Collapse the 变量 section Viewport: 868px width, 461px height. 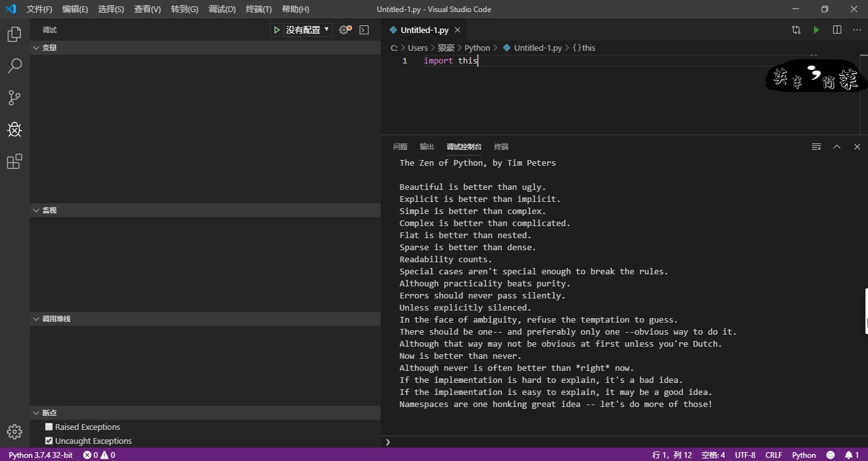[205, 48]
